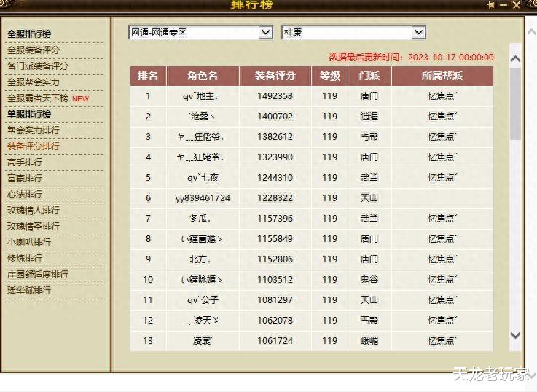The height and width of the screenshot is (392, 537).
Task: Click the 门派 column header
Action: [x=369, y=76]
